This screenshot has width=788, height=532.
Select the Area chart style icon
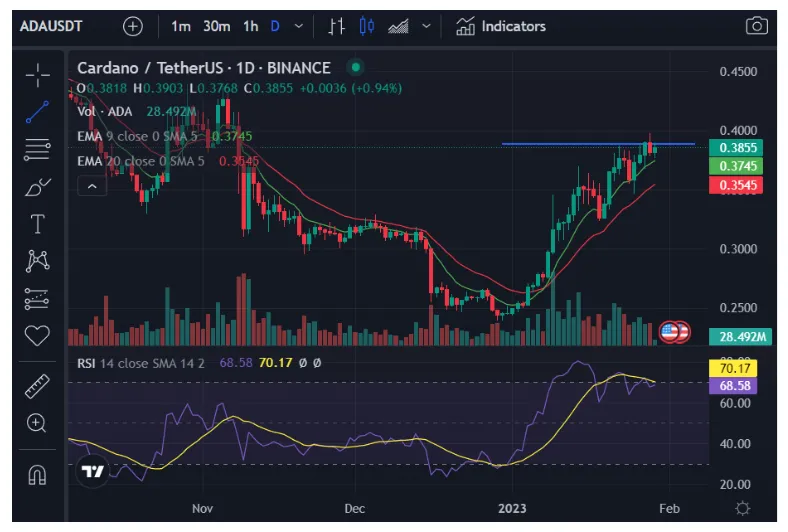(398, 26)
